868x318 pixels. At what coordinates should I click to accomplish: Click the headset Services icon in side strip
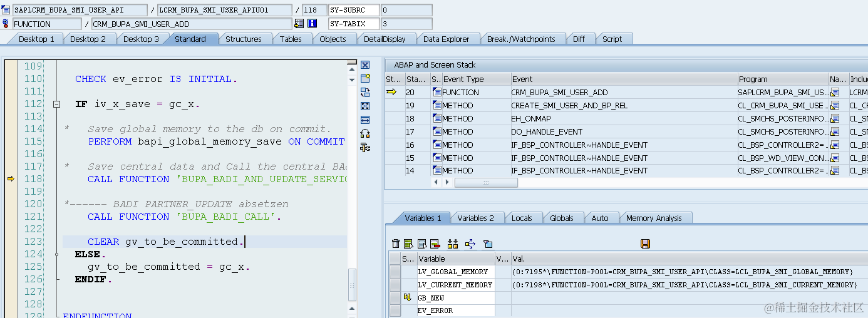click(x=365, y=133)
